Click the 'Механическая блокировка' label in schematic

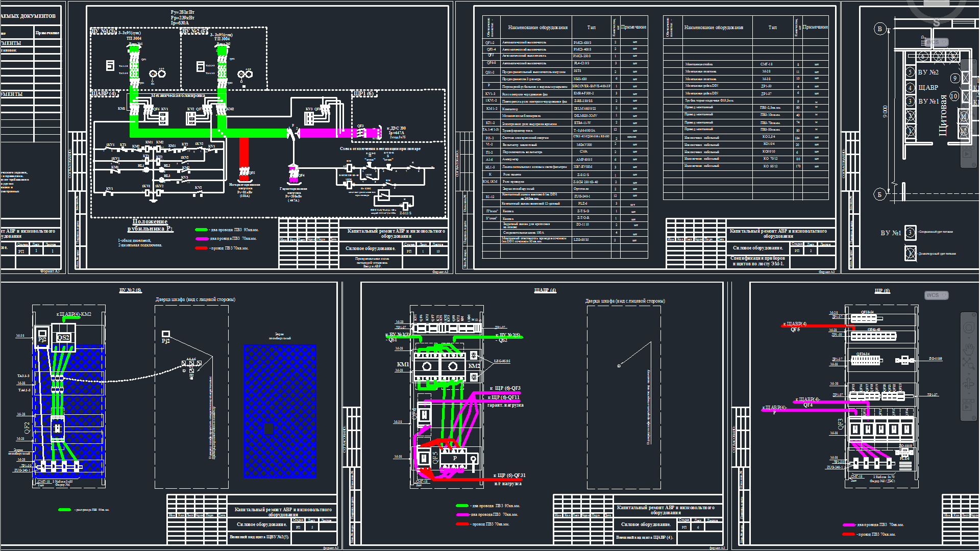point(178,95)
